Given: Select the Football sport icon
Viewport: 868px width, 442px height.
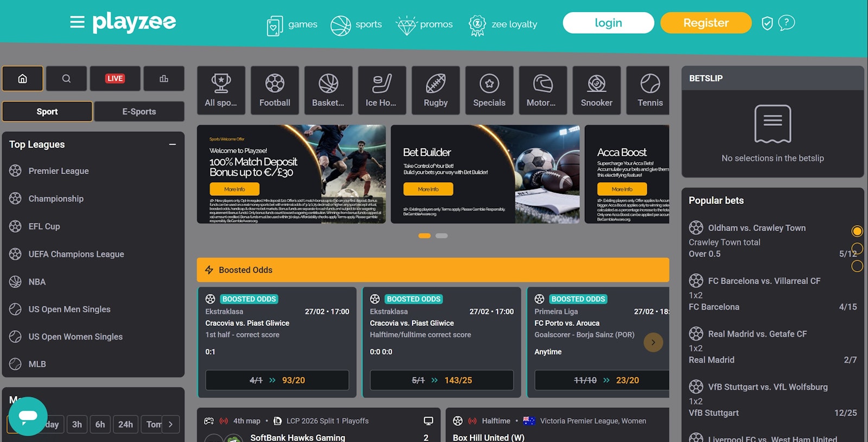Looking at the screenshot, I should 275,91.
